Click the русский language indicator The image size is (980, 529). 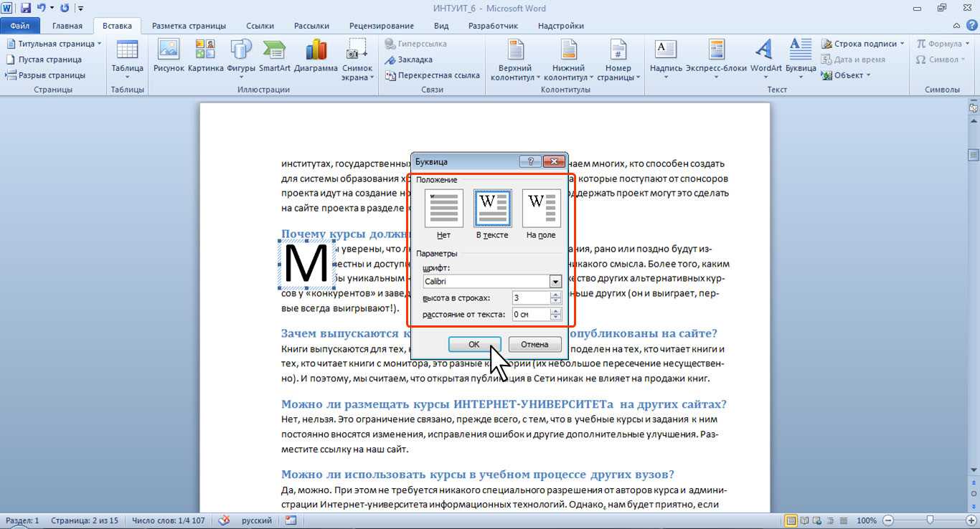click(x=256, y=520)
